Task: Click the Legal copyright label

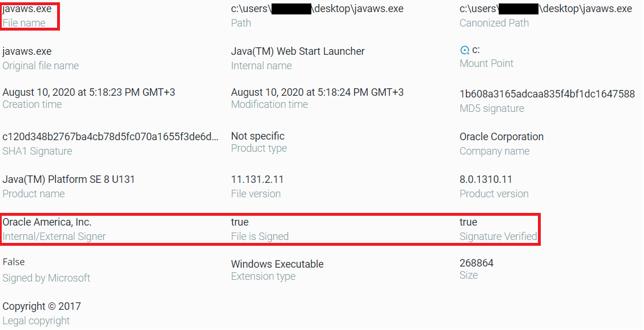Action: click(36, 321)
